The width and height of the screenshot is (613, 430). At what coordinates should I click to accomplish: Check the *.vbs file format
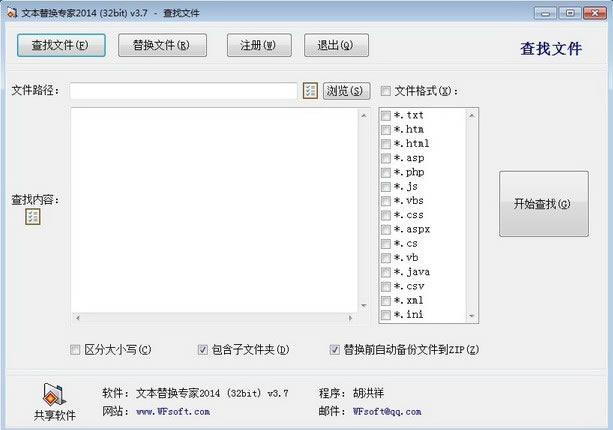tap(386, 201)
